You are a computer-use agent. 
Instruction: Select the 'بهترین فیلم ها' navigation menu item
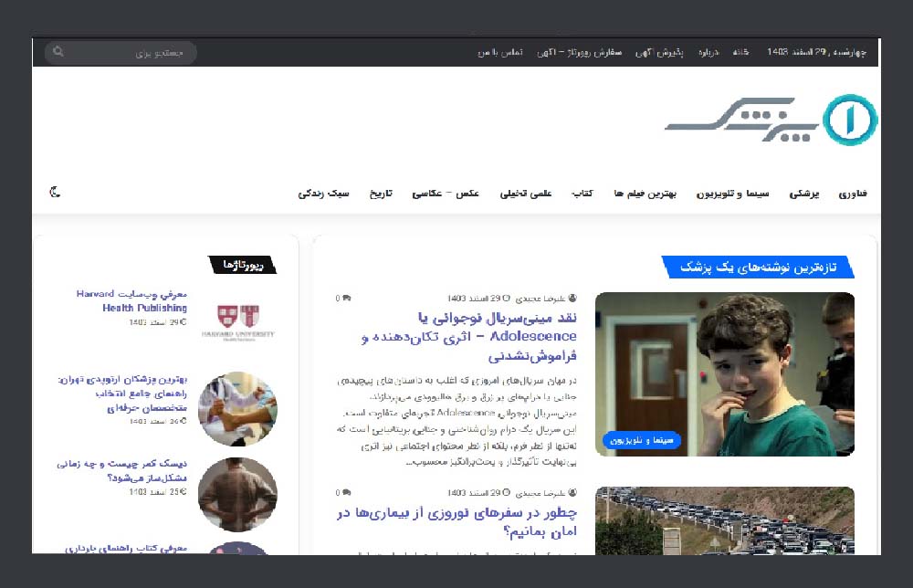coord(645,194)
